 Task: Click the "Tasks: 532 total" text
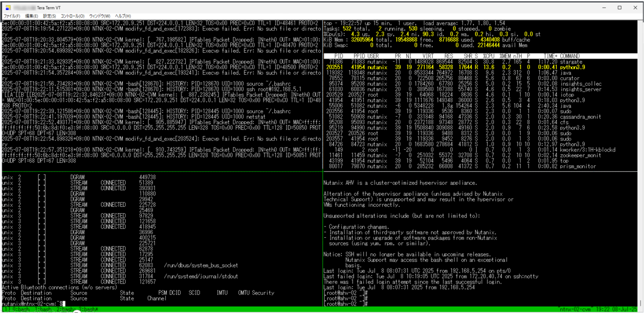[x=347, y=29]
